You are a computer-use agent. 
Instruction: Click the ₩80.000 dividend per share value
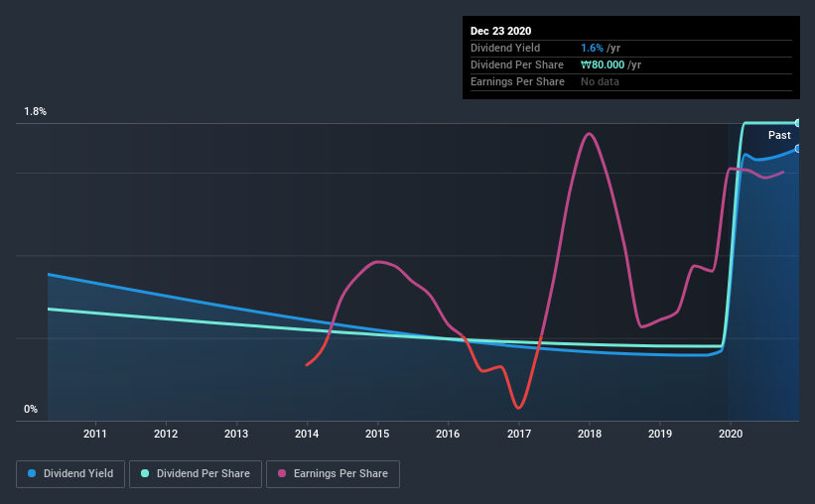(603, 64)
